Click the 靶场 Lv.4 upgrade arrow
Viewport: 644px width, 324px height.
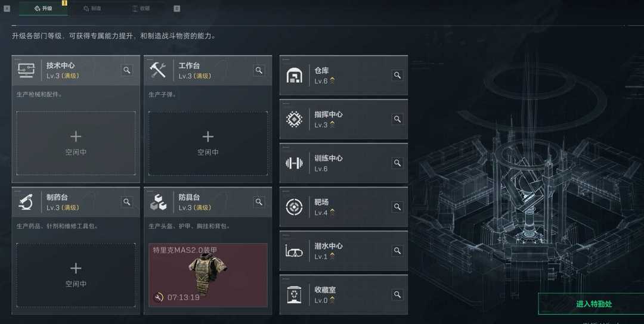(x=332, y=213)
